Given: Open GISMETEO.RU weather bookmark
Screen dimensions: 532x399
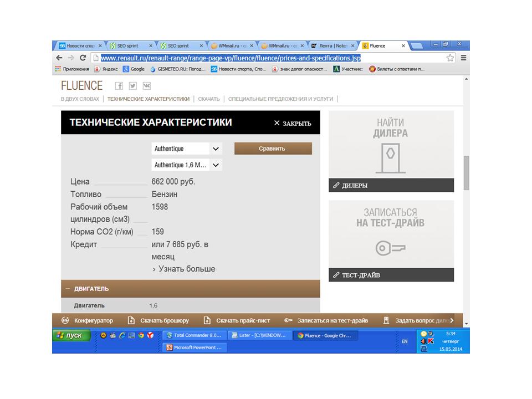Looking at the screenshot, I should point(178,69).
